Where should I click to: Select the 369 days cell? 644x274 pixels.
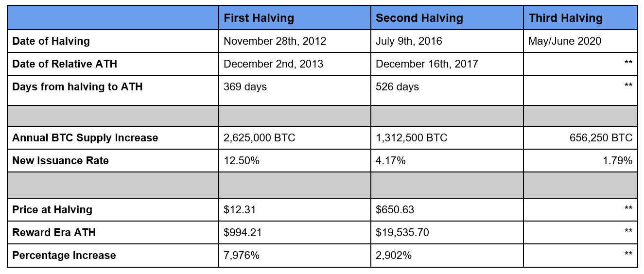(x=245, y=87)
